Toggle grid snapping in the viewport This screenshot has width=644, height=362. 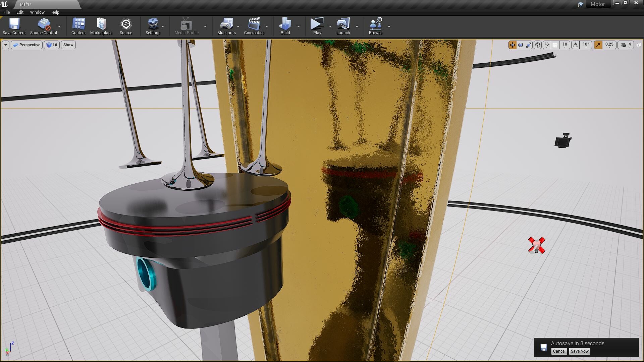[555, 45]
